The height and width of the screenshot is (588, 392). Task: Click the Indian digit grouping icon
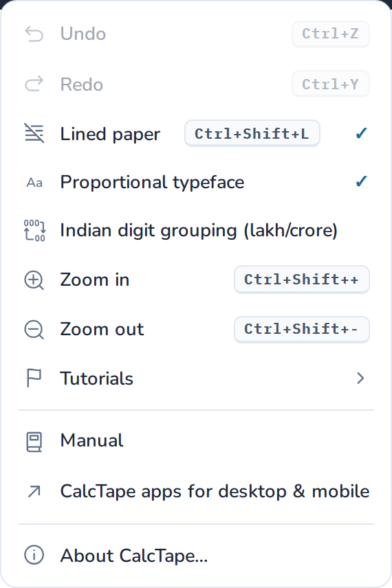34,230
